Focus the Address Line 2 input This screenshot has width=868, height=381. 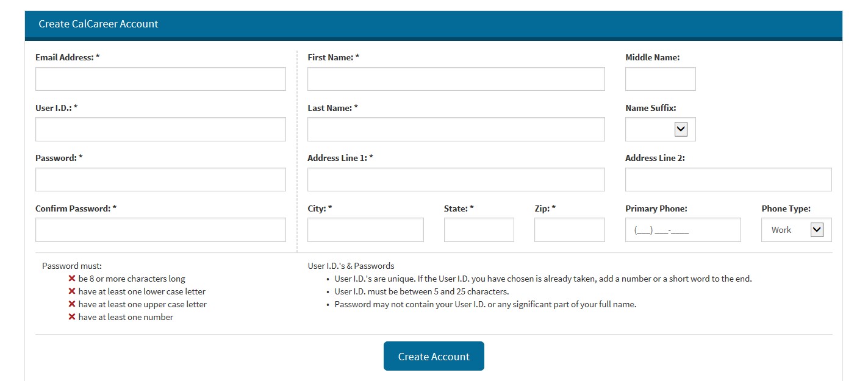(x=728, y=180)
